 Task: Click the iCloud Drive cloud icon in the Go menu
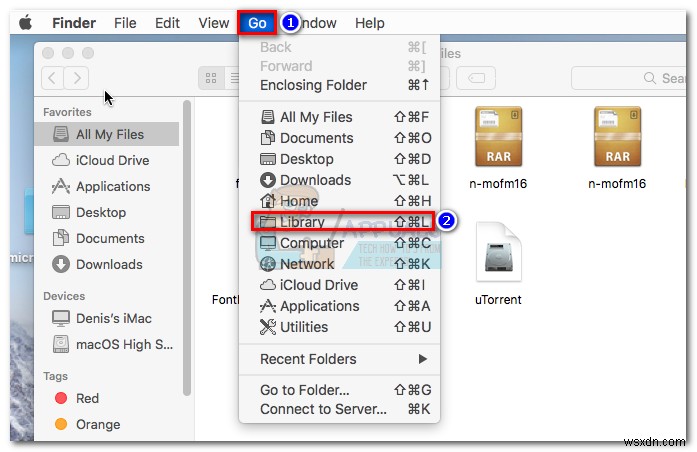pyautogui.click(x=268, y=284)
